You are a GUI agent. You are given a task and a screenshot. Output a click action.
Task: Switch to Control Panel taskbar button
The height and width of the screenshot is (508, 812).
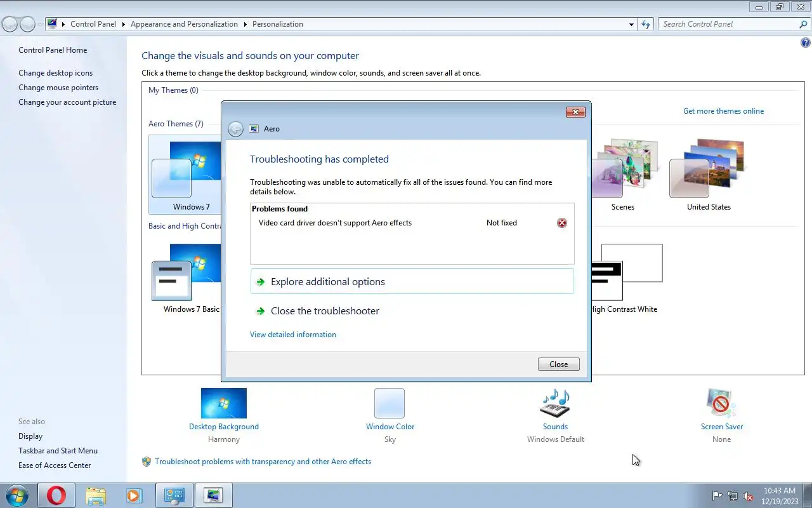pos(174,495)
